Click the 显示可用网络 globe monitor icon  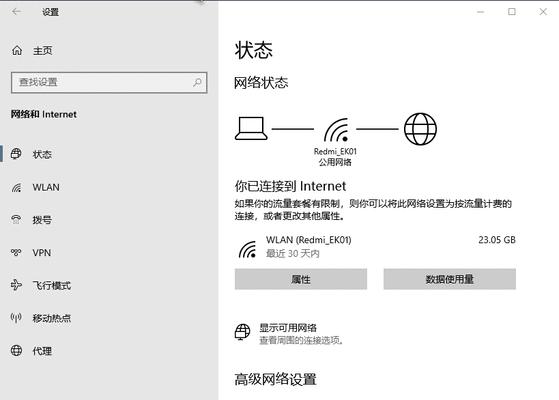[x=242, y=332]
